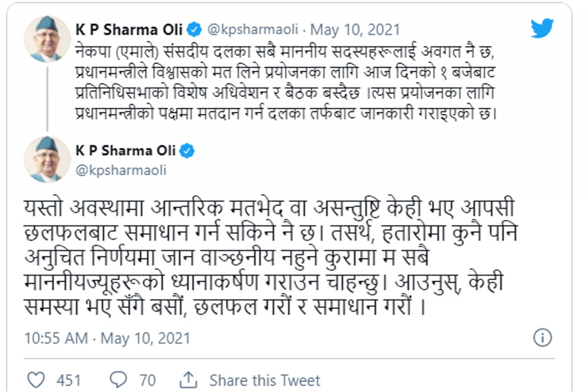Open the 10:55 AM timestamp link

pyautogui.click(x=56, y=338)
